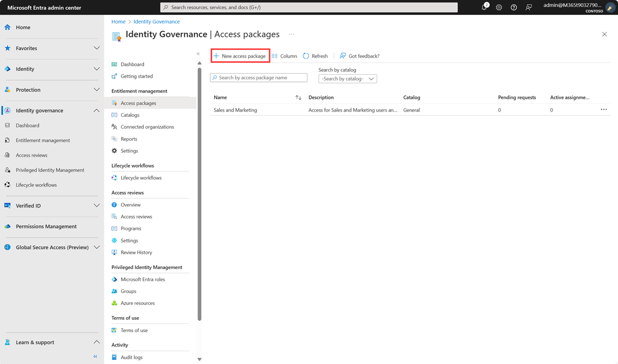Open the help question mark icon
618x364 pixels.
(513, 7)
